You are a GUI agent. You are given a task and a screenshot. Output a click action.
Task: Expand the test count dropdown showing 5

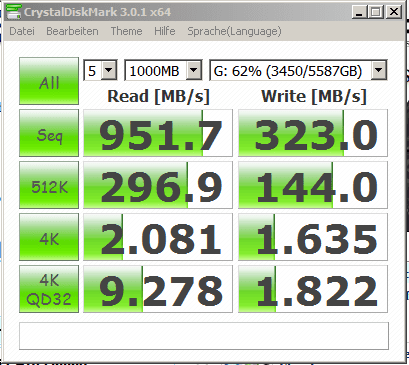click(x=109, y=70)
